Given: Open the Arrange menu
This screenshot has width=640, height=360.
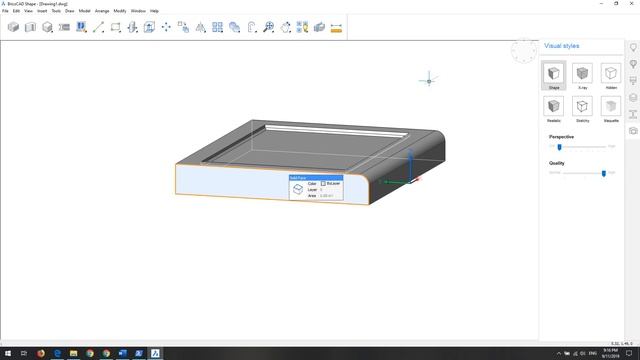Looking at the screenshot, I should pos(102,11).
